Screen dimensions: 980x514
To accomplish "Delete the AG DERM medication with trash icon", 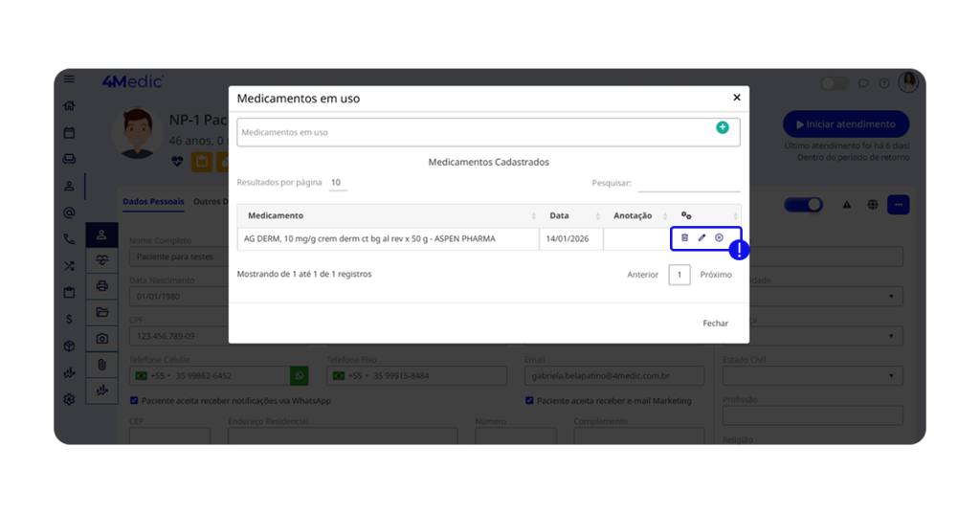I will (684, 237).
